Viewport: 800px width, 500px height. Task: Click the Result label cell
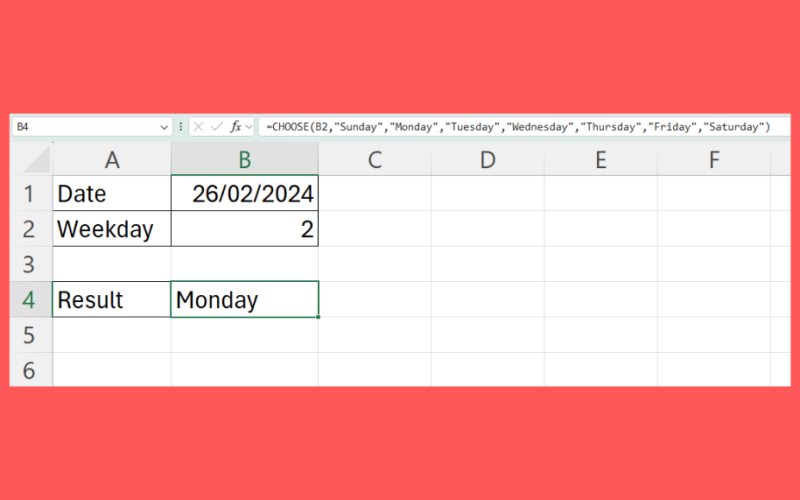point(111,299)
